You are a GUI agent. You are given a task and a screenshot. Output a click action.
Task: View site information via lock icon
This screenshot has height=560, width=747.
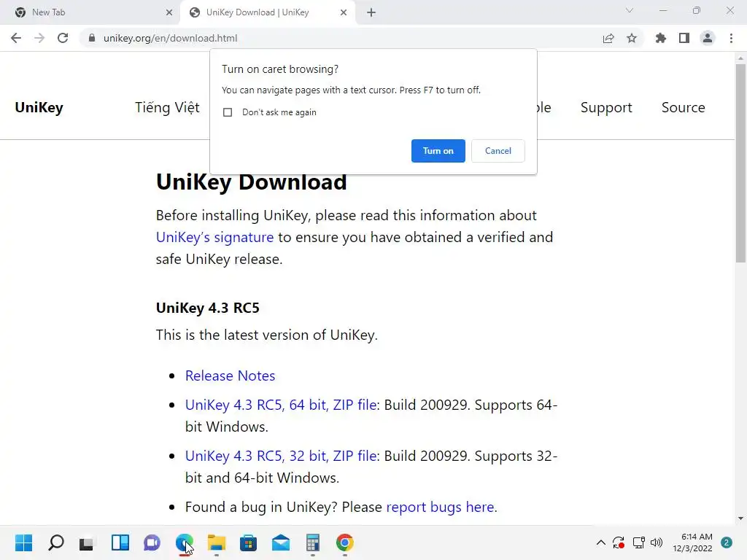click(92, 38)
